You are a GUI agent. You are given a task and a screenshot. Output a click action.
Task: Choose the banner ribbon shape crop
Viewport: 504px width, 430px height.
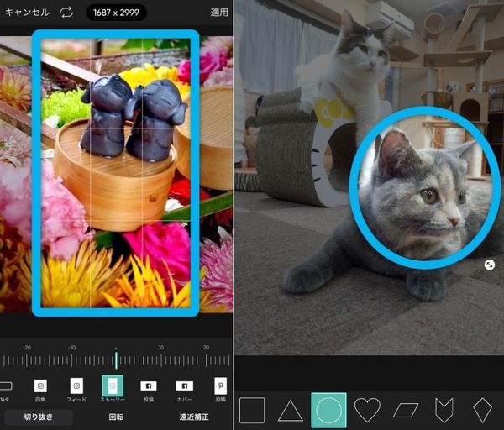(x=444, y=411)
